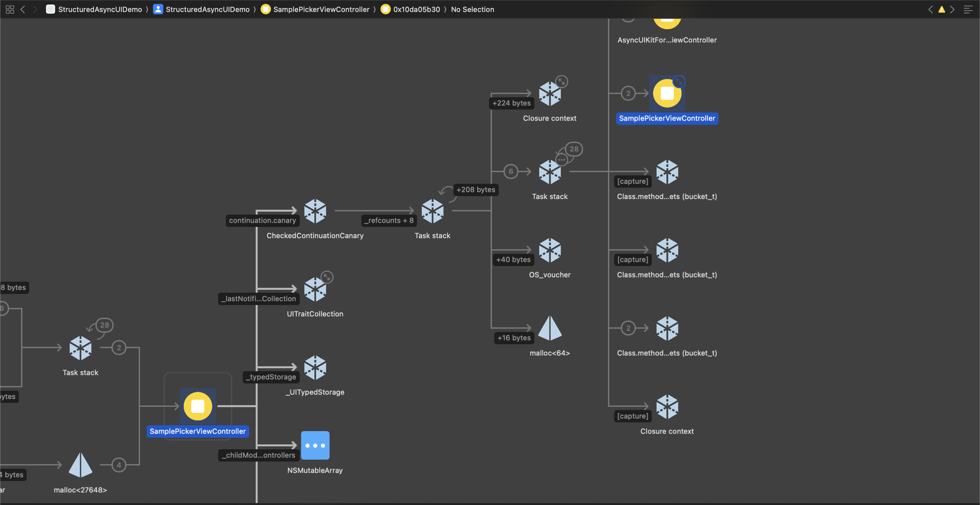Click the +224 bytes reference label
The width and height of the screenshot is (980, 505).
511,103
